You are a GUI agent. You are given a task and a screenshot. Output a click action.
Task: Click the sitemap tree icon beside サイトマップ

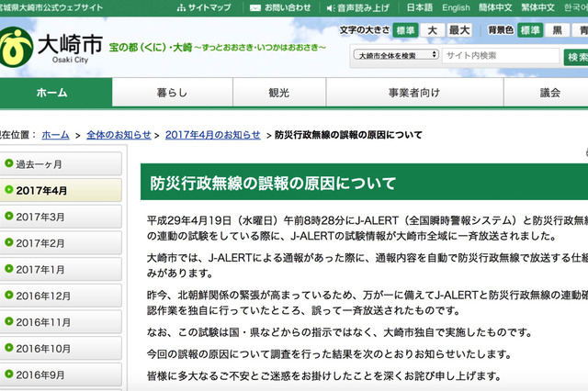(x=181, y=8)
